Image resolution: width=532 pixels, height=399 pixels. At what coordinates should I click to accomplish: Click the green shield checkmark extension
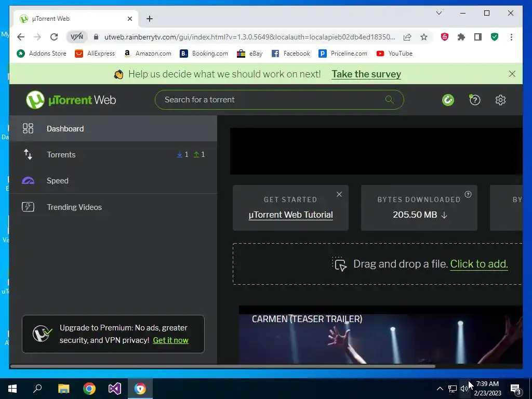point(495,37)
